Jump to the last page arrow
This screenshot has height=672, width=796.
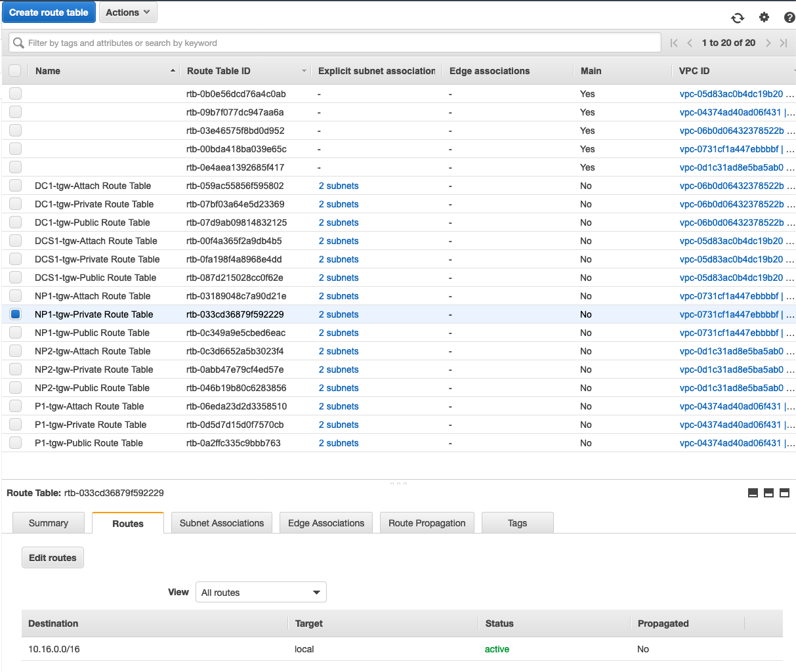pos(784,43)
